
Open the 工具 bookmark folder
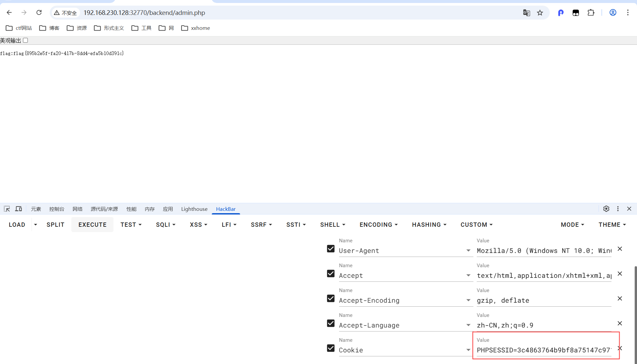tap(141, 28)
